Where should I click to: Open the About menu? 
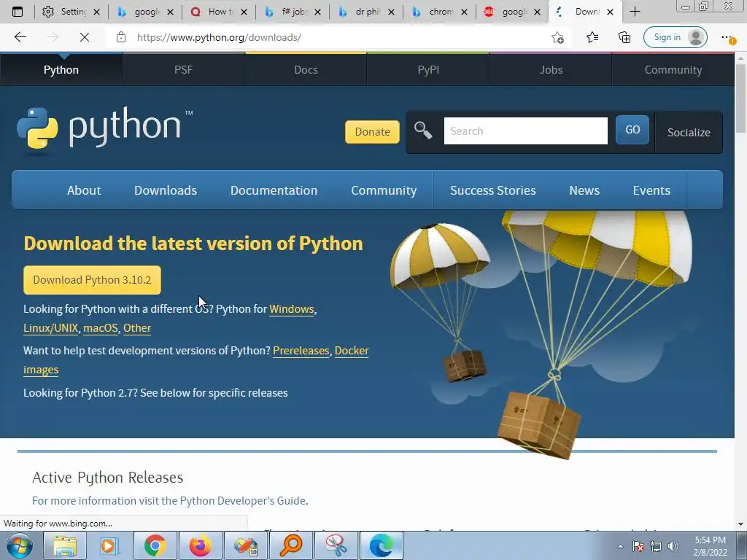tap(84, 190)
